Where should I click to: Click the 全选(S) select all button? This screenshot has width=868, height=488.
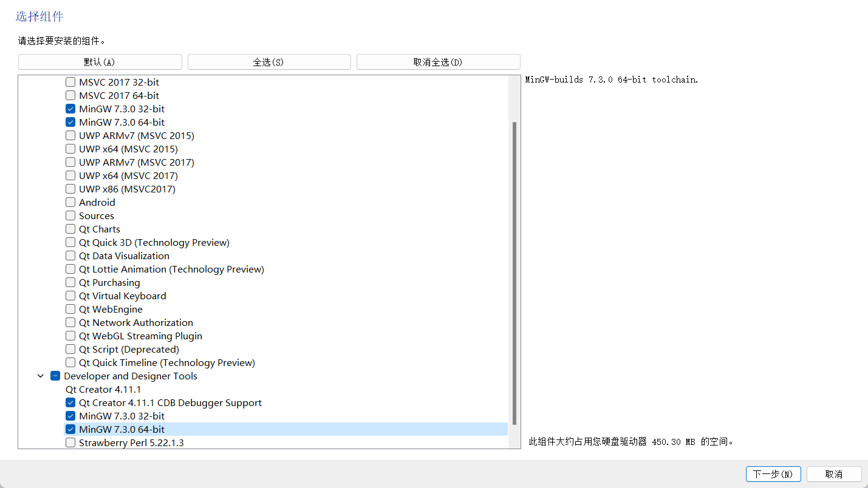269,62
